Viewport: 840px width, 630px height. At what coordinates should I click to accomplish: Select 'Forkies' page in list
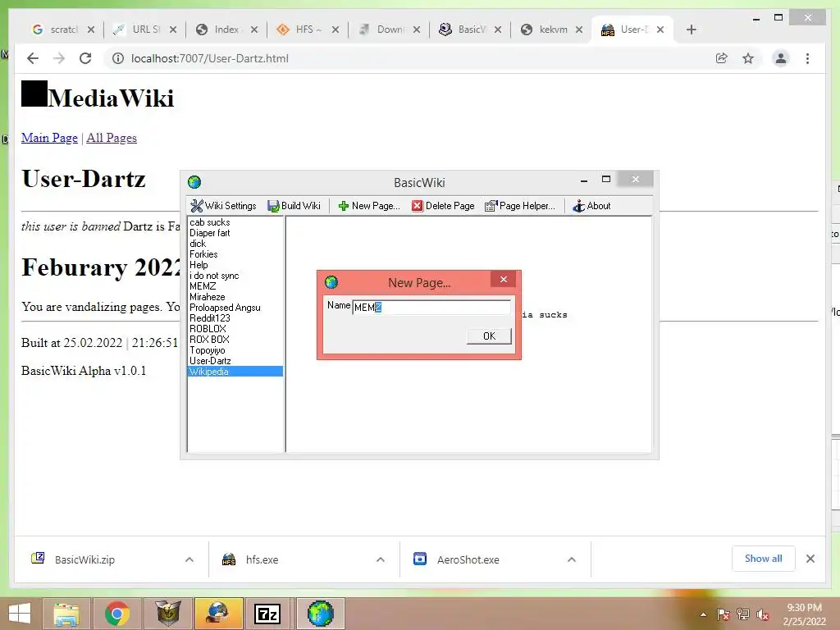click(203, 254)
